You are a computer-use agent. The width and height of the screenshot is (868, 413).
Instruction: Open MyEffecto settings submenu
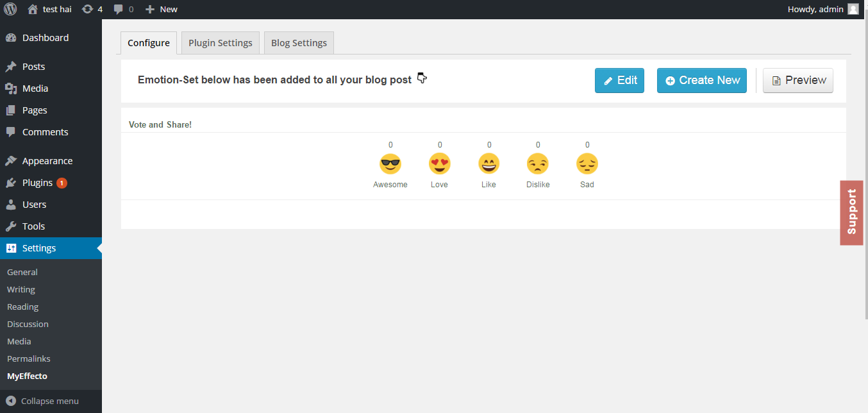(x=27, y=376)
